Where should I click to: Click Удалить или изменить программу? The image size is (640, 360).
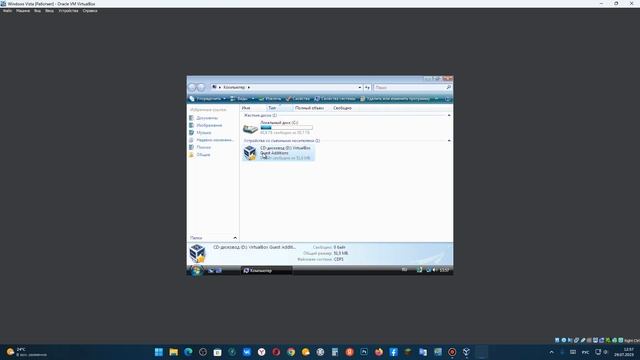[x=395, y=99]
